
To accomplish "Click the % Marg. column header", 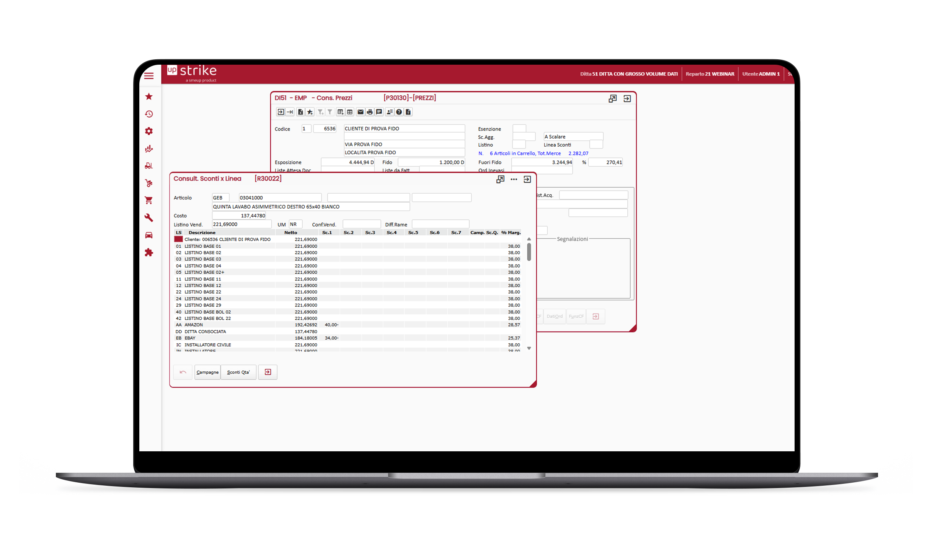I will [x=511, y=233].
